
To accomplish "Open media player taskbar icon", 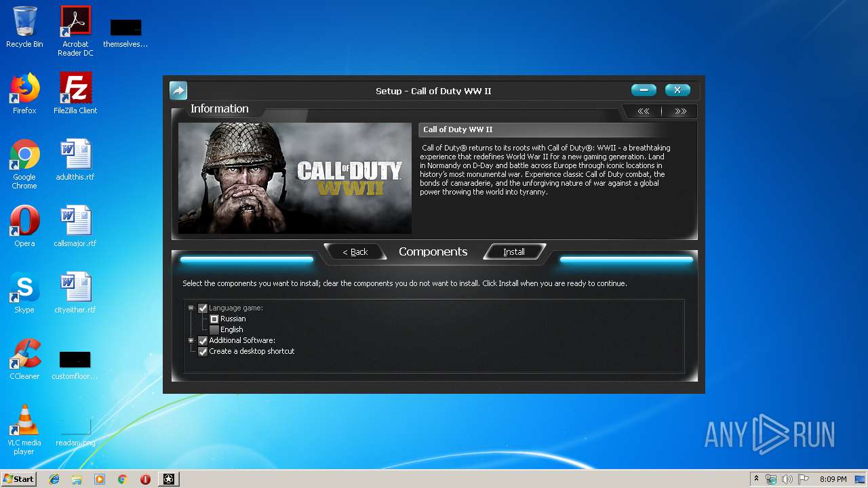I will tap(100, 479).
